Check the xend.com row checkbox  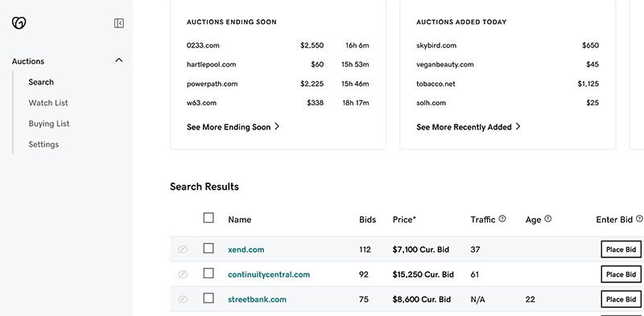pos(208,248)
